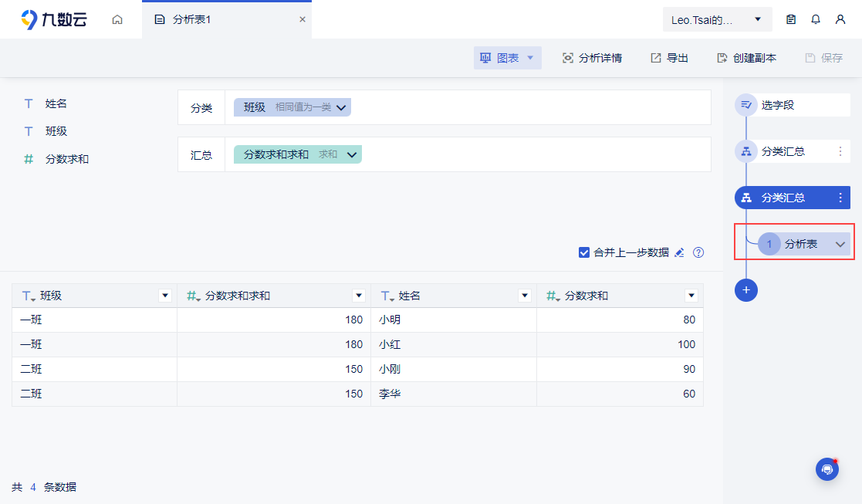
Task: Open the first 分类汇总 step more menu
Action: (840, 151)
